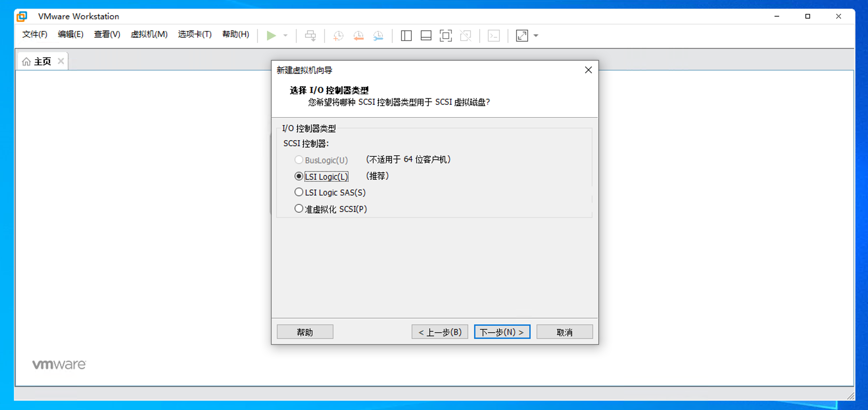Revert to snapshot with the revert icon
This screenshot has height=410, width=868.
pos(358,36)
